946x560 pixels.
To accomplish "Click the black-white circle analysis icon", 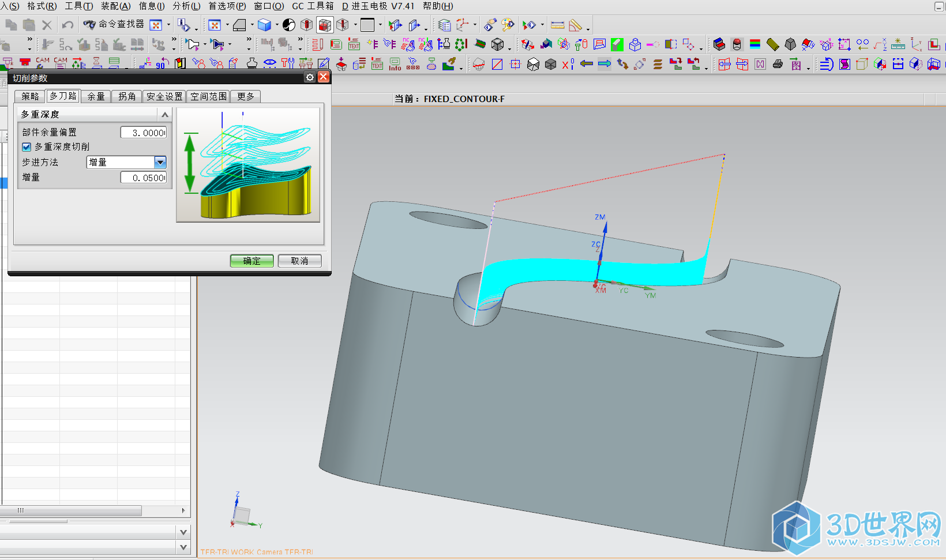I will pos(289,25).
